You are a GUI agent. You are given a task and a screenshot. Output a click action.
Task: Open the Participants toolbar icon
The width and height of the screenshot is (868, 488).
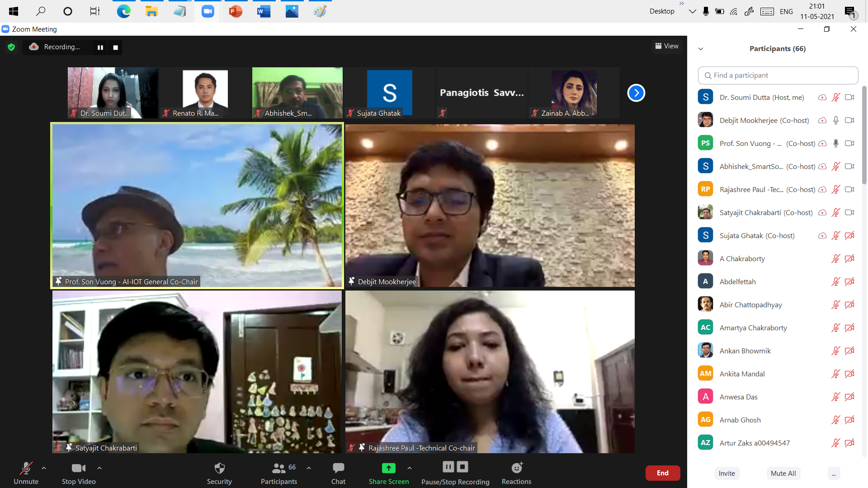point(279,468)
